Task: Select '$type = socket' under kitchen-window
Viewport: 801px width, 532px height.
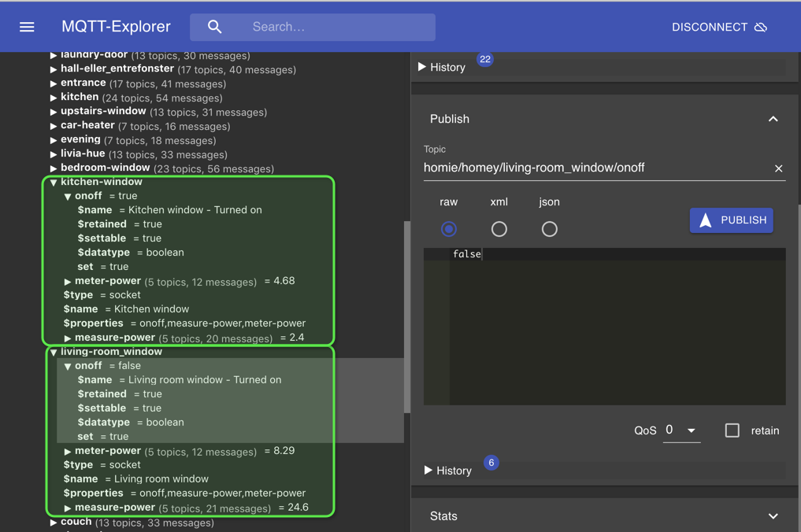Action: coord(102,294)
